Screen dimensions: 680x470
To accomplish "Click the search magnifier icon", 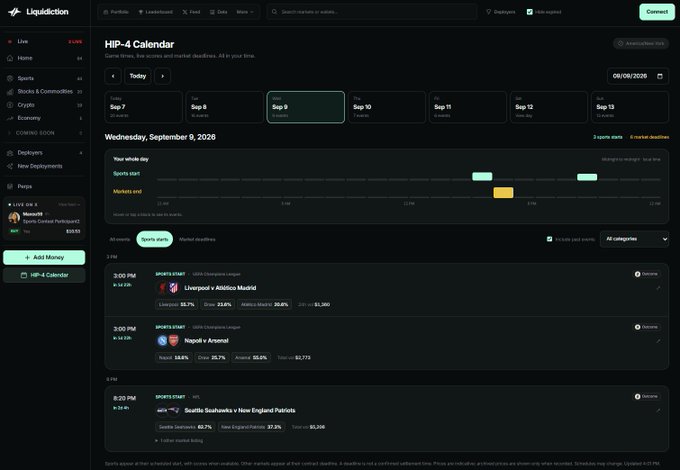I will (275, 12).
